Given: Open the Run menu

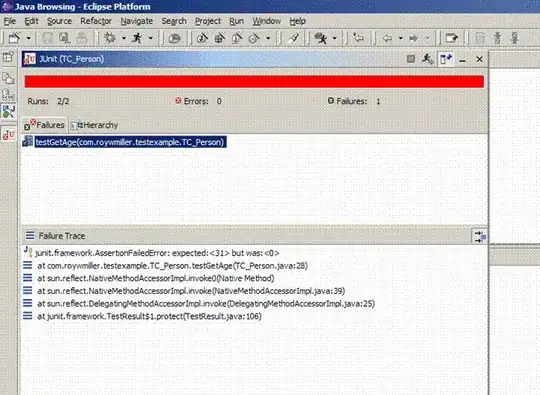Looking at the screenshot, I should click(x=237, y=21).
